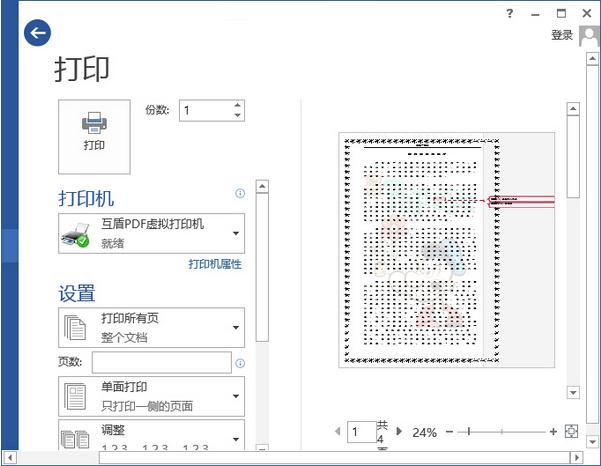Expand the 调整 collation dropdown
This screenshot has width=601, height=466.
tap(151, 435)
